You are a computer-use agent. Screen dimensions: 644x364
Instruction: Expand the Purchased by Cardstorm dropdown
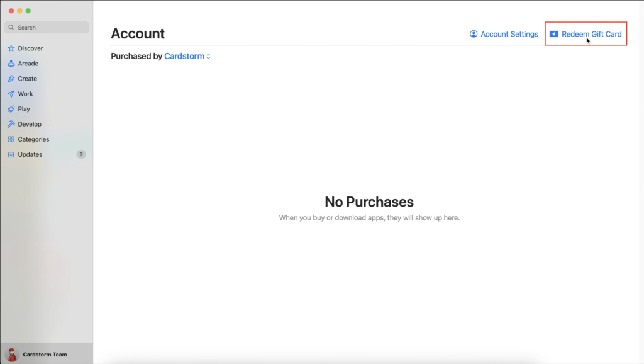tap(184, 56)
